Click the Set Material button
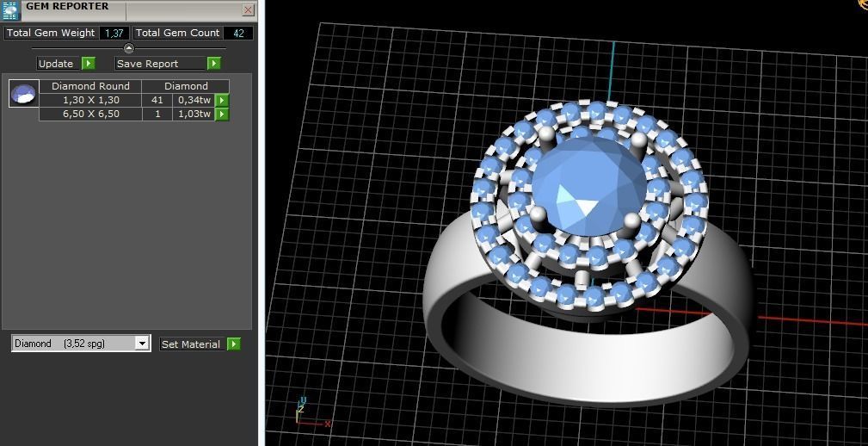Image resolution: width=868 pixels, height=446 pixels. [193, 344]
